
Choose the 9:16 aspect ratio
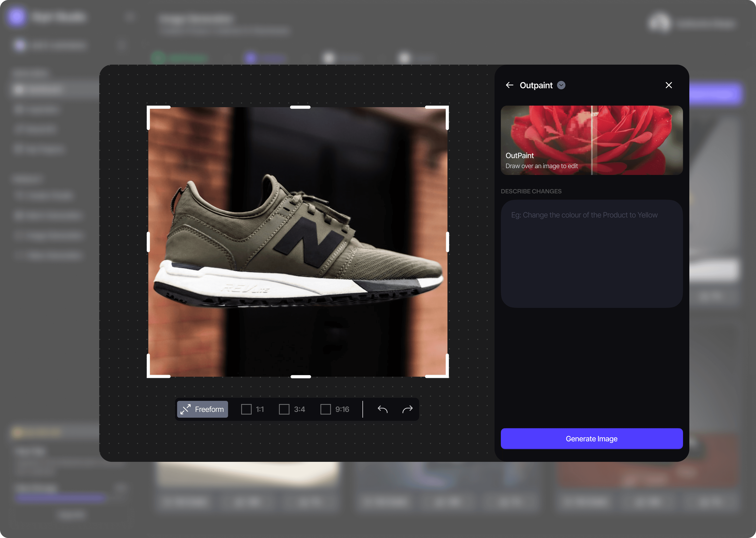point(335,409)
